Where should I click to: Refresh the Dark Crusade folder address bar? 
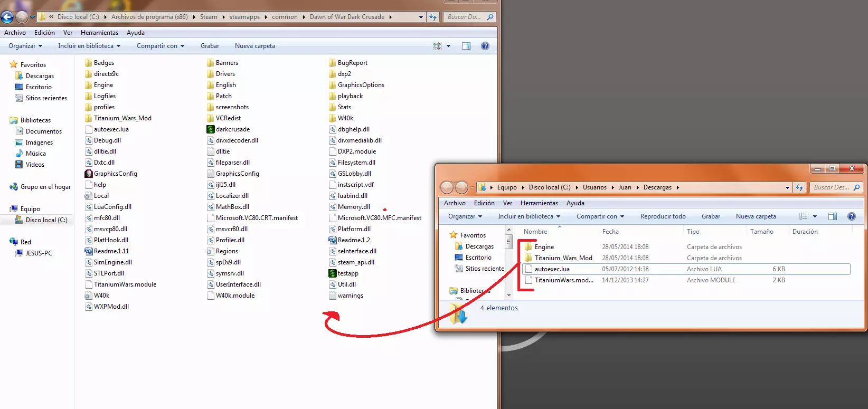click(433, 17)
